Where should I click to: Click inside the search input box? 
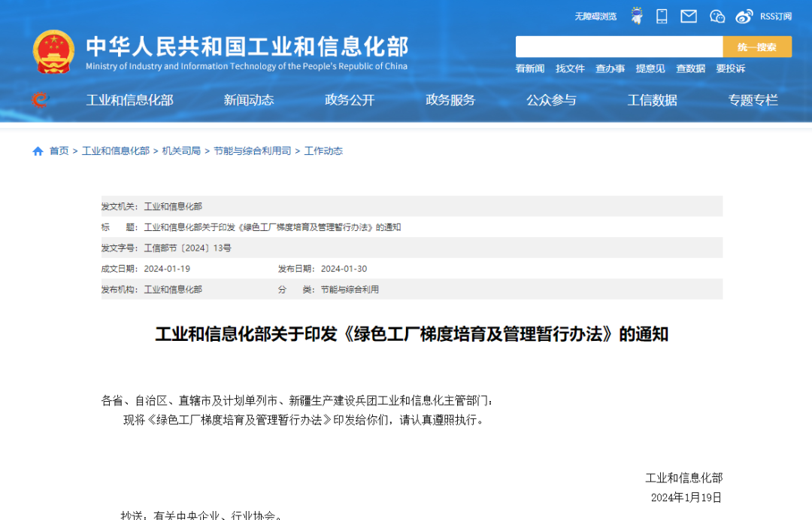(x=619, y=47)
